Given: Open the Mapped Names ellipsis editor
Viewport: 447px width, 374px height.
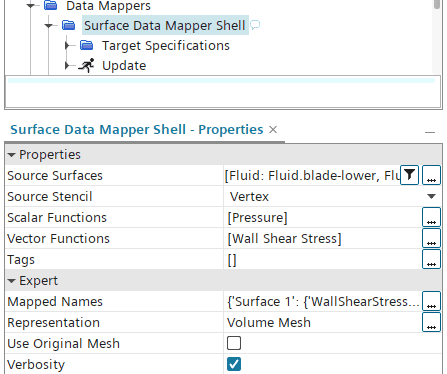Looking at the screenshot, I should pyautogui.click(x=431, y=301).
